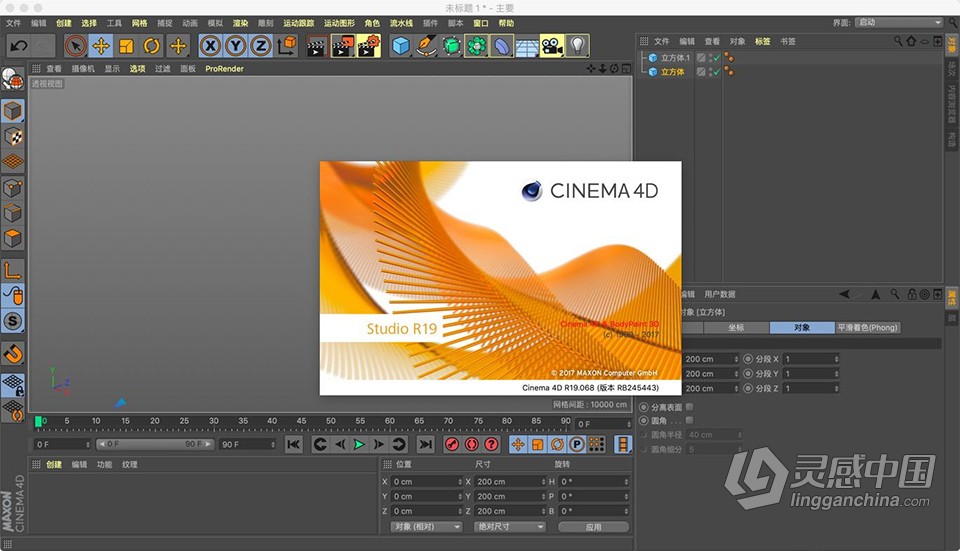Open the material manager 创建 menu
Screen dimensions: 960x551
coord(54,465)
